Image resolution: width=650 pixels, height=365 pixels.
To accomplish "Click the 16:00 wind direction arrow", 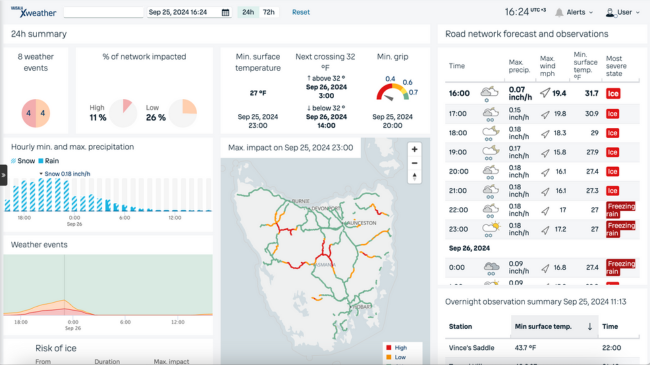I will (x=545, y=93).
